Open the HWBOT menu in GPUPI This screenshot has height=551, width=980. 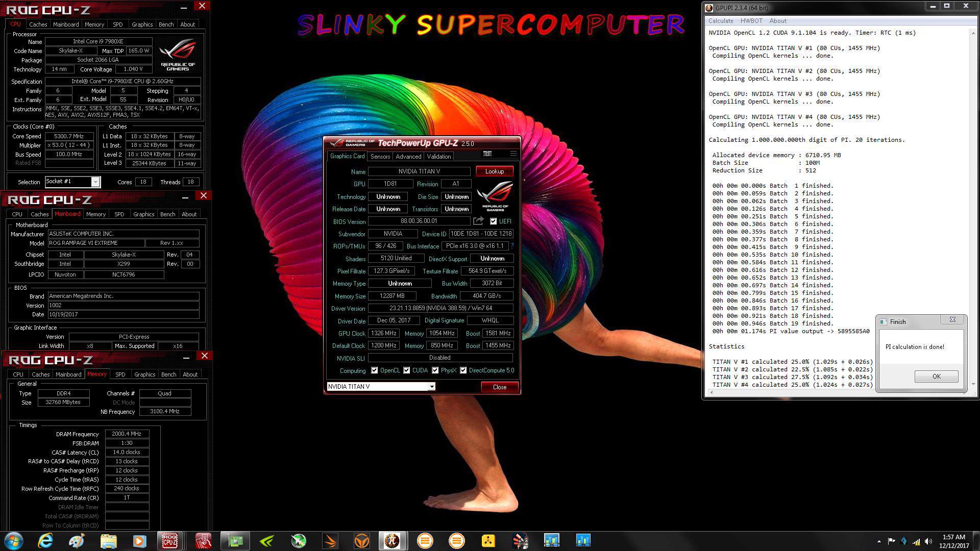coord(751,21)
